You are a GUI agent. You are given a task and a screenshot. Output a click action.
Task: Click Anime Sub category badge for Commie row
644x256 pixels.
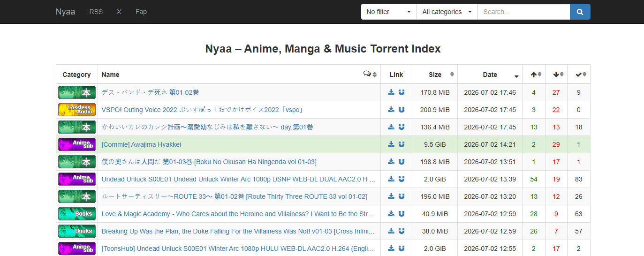77,144
